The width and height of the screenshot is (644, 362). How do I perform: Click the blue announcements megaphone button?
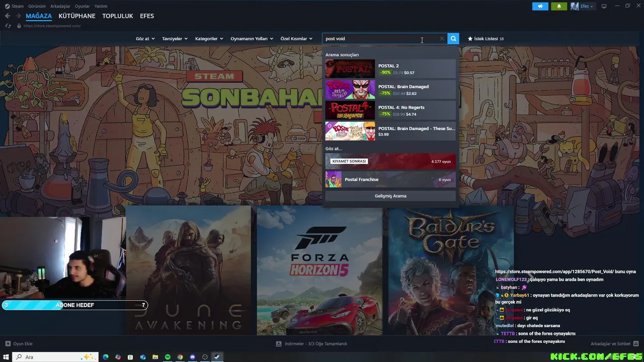(540, 6)
